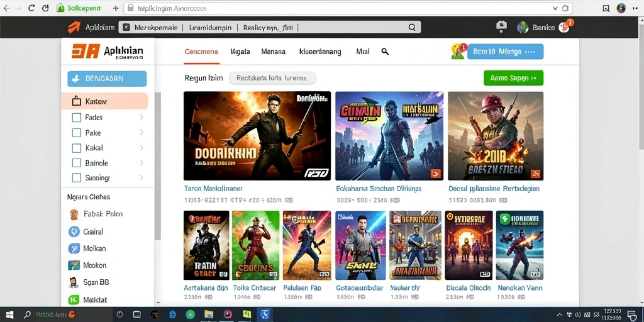Click the blue DENGAĐAN button
This screenshot has height=322, width=644.
click(107, 79)
